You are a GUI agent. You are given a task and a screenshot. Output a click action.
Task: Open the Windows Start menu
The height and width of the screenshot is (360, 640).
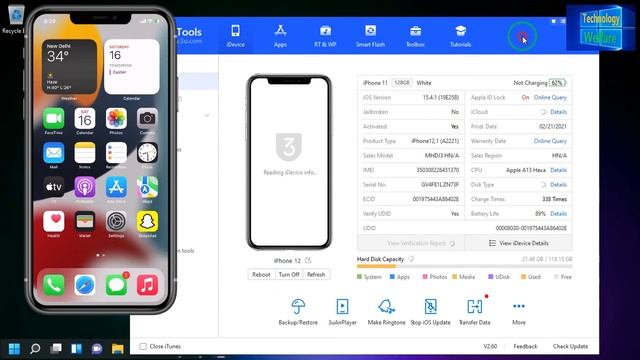tap(14, 349)
